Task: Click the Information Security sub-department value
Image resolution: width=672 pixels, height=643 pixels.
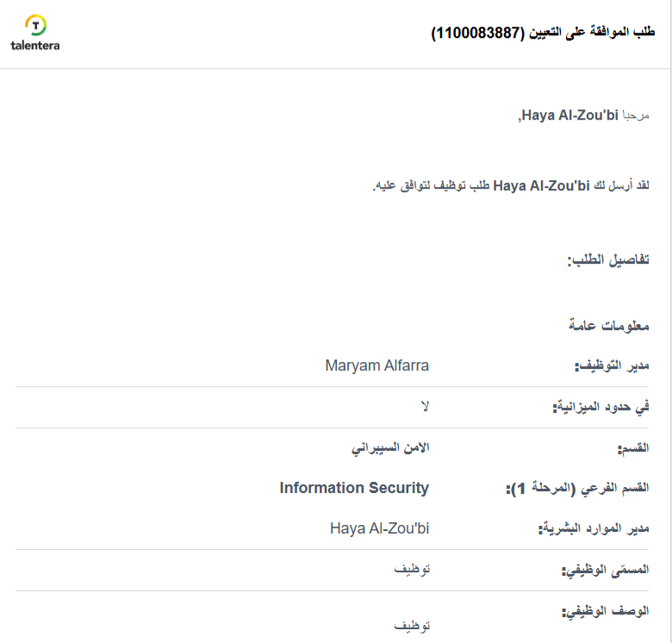Action: point(354,488)
